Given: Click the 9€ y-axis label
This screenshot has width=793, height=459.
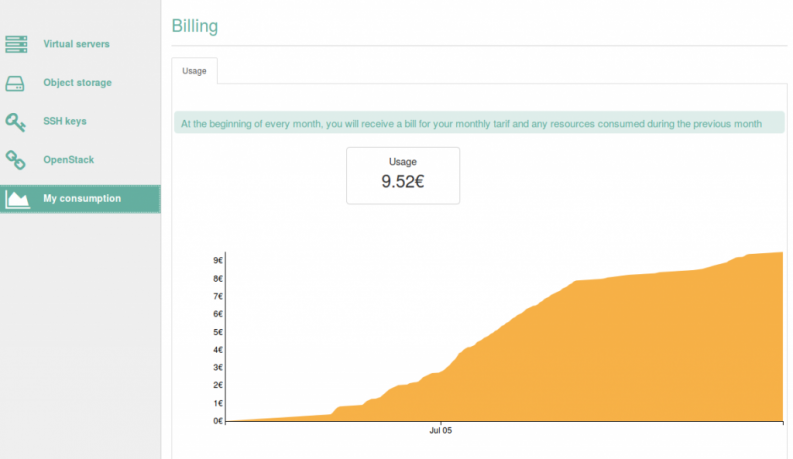Looking at the screenshot, I should (x=217, y=260).
